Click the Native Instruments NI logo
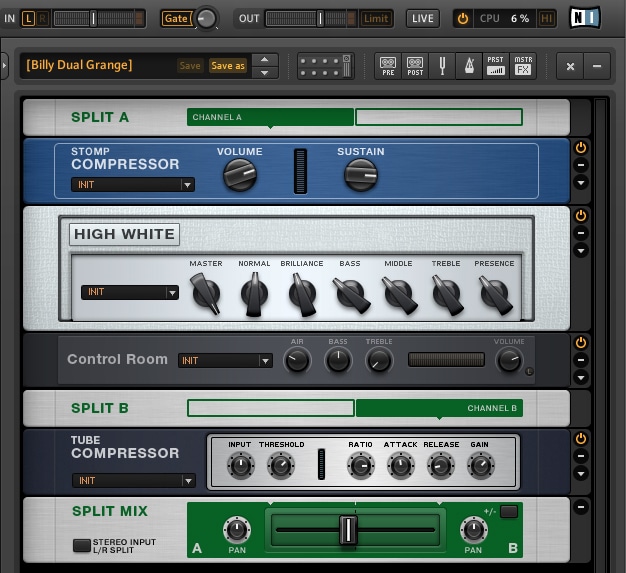 coord(585,18)
